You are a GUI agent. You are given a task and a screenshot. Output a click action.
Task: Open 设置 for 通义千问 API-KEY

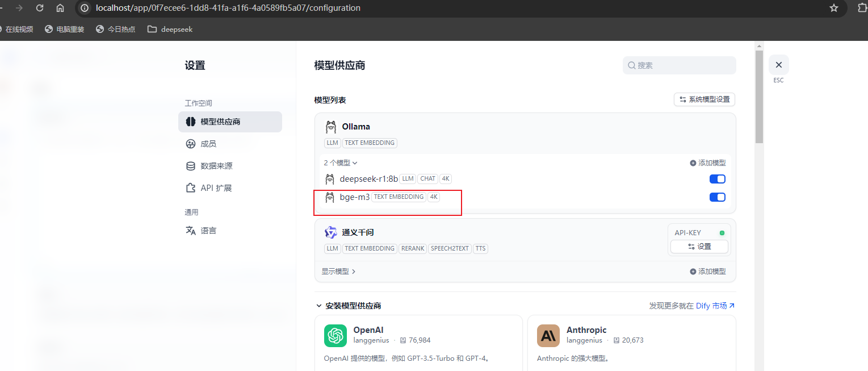click(699, 247)
